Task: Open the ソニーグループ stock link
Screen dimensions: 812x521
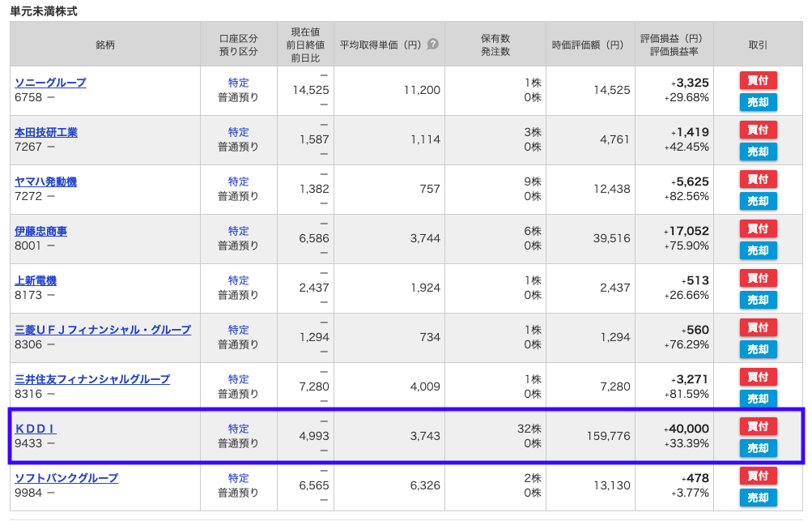Action: coord(50,83)
